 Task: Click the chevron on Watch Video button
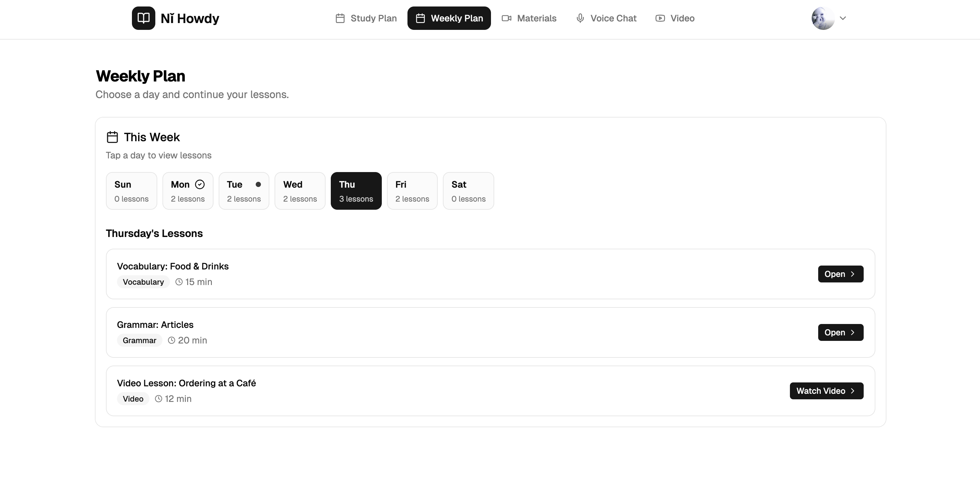[853, 391]
